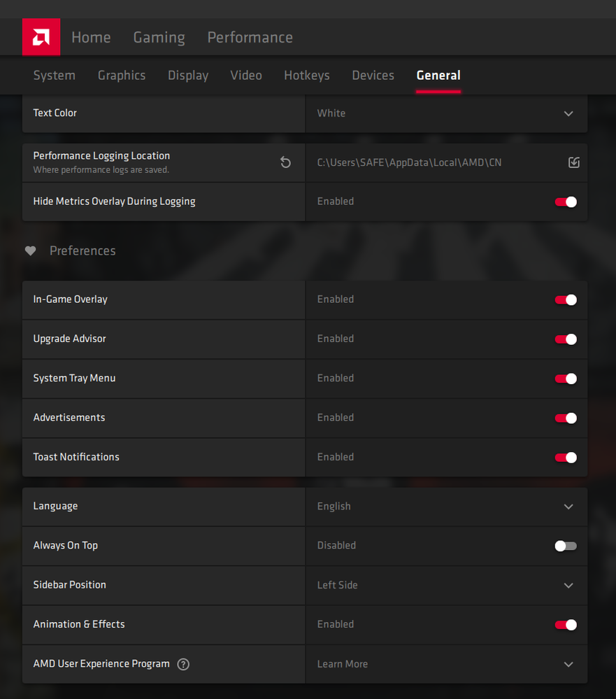Click the Disabled status for Always On Top

point(336,546)
